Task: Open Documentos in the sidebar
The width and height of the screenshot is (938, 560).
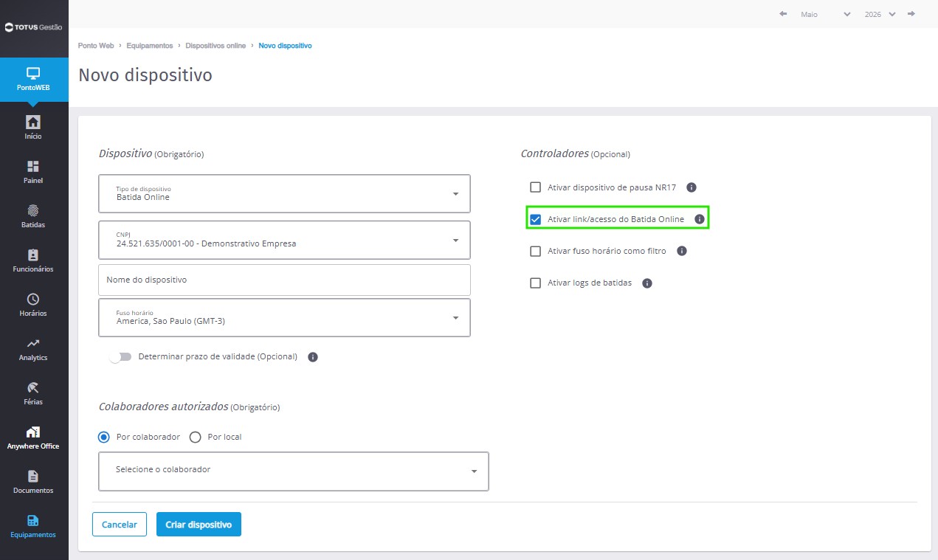Action: pos(33,481)
